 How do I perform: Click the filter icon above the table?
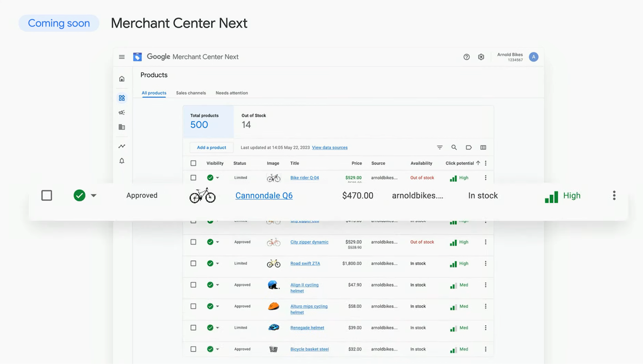coord(440,147)
